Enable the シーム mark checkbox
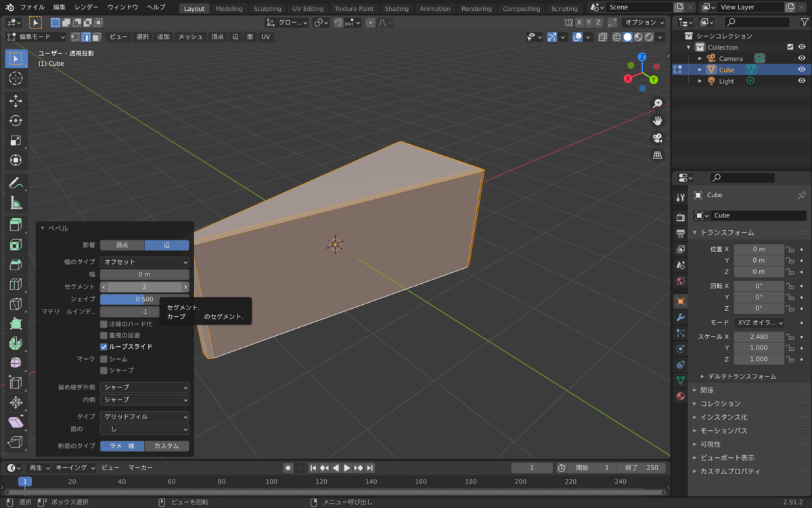Viewport: 812px width, 508px height. 104,359
